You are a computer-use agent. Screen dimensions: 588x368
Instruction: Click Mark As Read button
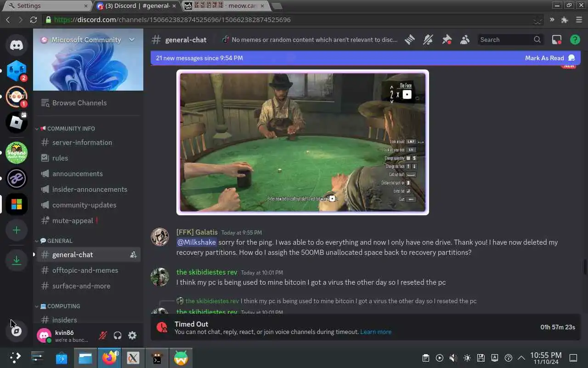click(550, 58)
